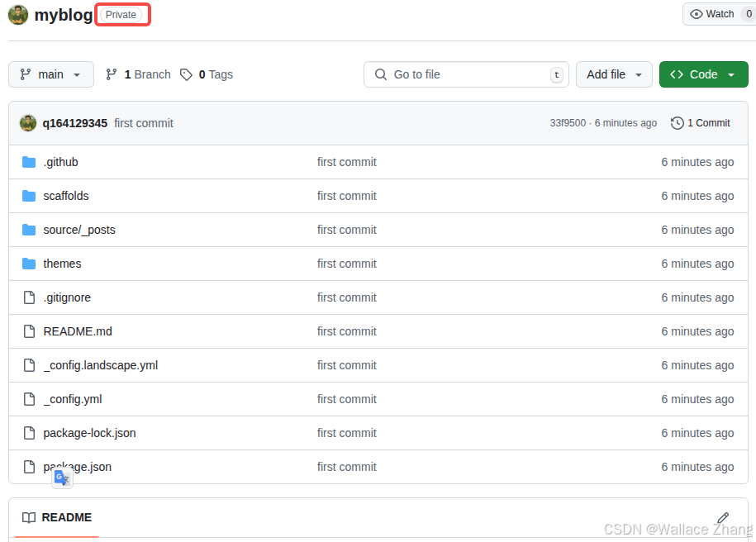This screenshot has height=542, width=756.
Task: Click the search magnifier icon
Action: (x=380, y=74)
